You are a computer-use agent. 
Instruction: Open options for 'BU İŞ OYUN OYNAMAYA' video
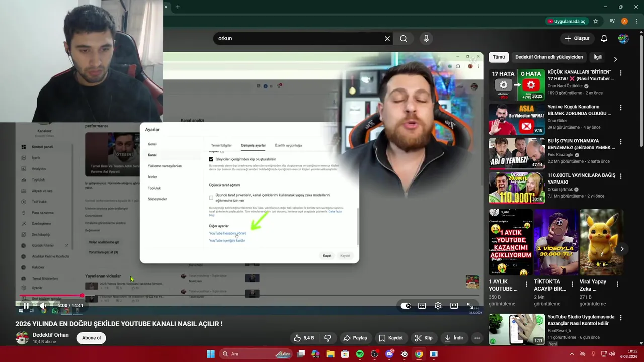click(x=620, y=142)
